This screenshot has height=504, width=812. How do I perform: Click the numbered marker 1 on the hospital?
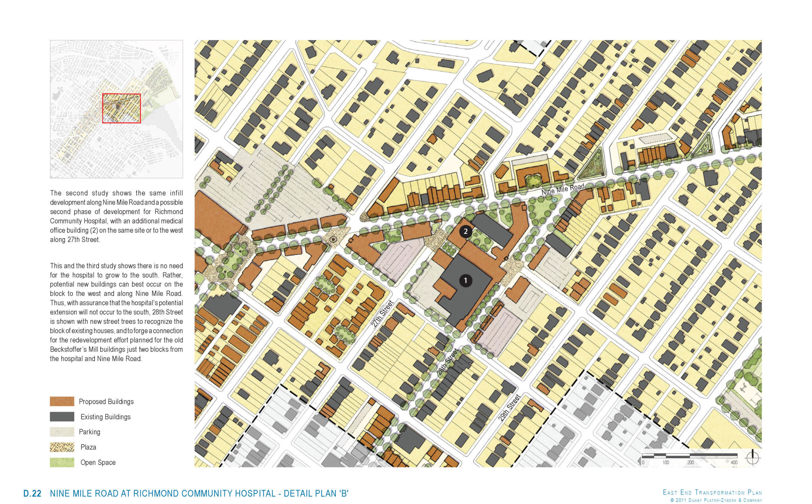click(465, 281)
